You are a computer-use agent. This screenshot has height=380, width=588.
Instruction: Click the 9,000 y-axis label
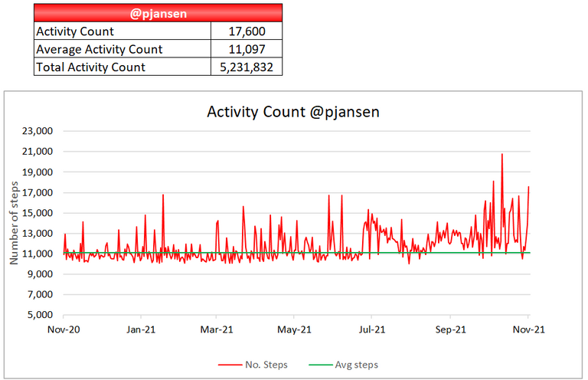40,274
